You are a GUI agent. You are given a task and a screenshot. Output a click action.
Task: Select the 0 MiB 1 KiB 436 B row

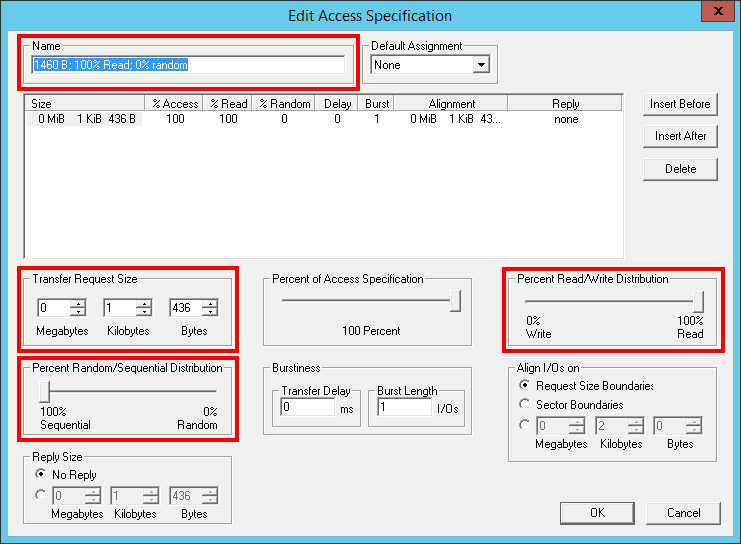click(323, 119)
